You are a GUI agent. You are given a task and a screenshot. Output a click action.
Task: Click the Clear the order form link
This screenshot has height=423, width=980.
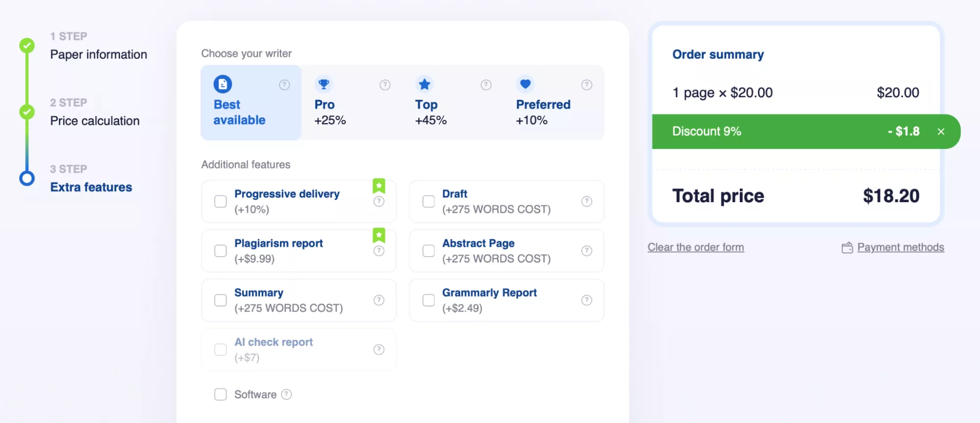(696, 247)
